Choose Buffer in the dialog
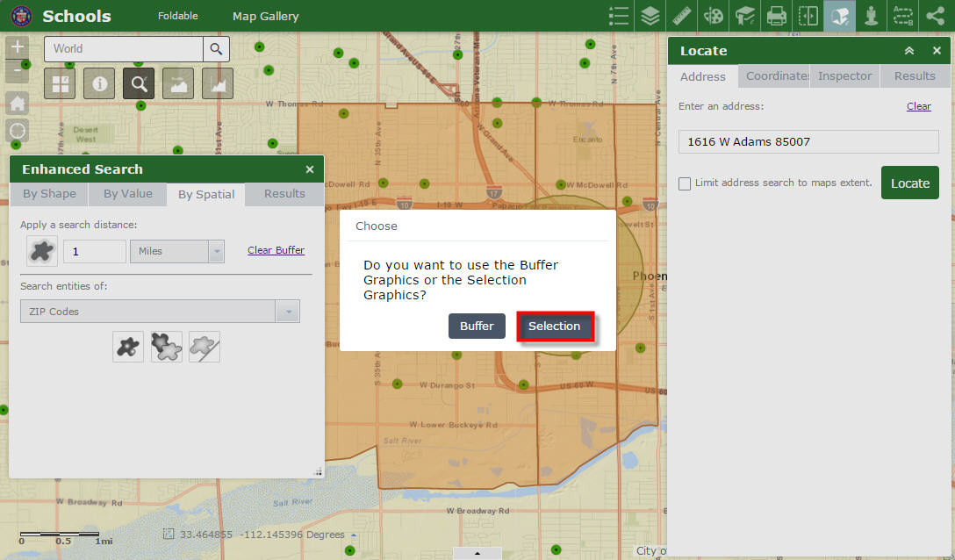The height and width of the screenshot is (560, 955). click(477, 326)
